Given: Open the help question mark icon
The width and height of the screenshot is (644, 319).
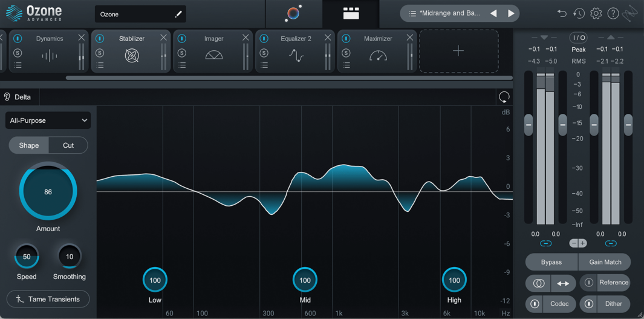Looking at the screenshot, I should pyautogui.click(x=613, y=13).
